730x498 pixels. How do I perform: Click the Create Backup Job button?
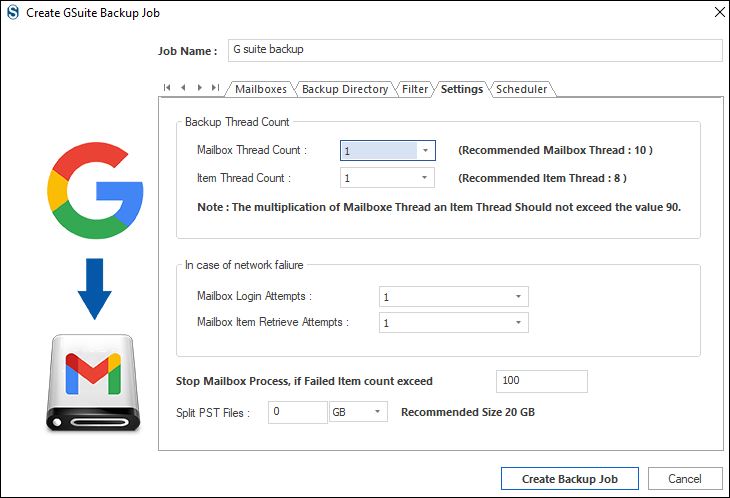click(x=570, y=479)
